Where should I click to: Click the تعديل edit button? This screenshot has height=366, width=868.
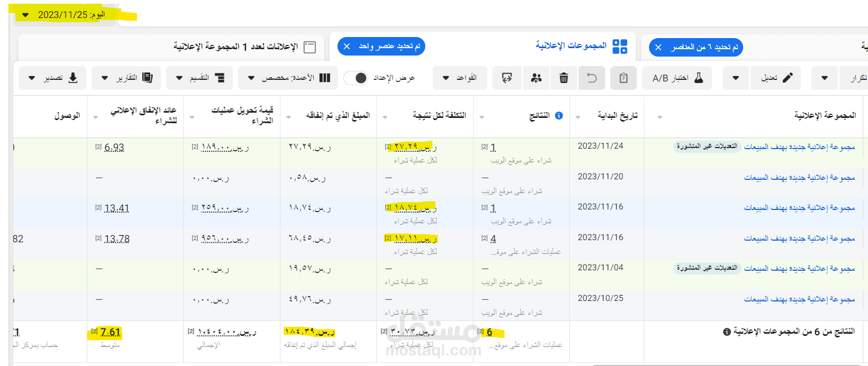(775, 78)
